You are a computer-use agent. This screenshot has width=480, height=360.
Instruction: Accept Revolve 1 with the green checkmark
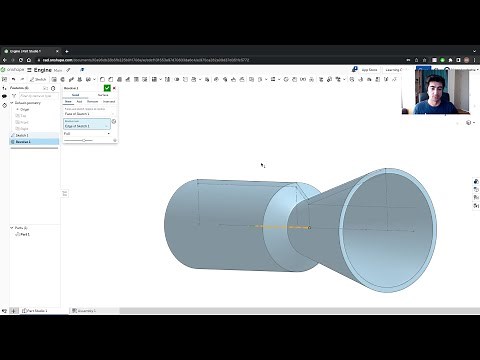pos(107,88)
